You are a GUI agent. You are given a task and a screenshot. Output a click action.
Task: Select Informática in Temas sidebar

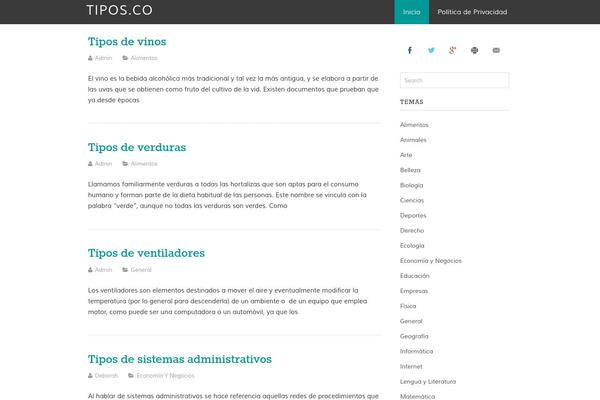pyautogui.click(x=416, y=351)
